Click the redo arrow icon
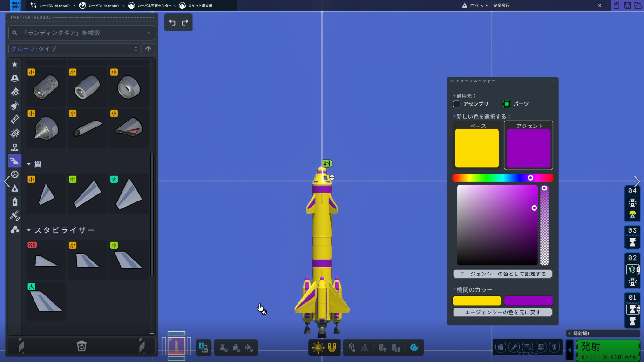 tap(185, 22)
